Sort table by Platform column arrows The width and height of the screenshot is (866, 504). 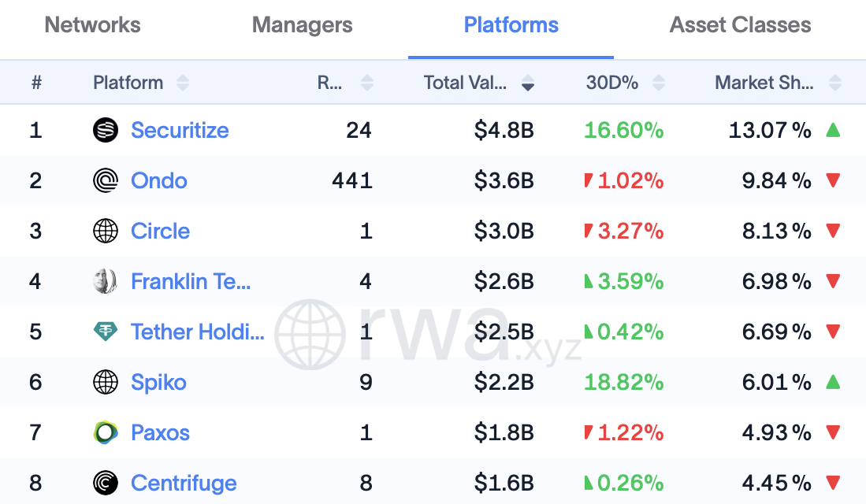[x=183, y=83]
